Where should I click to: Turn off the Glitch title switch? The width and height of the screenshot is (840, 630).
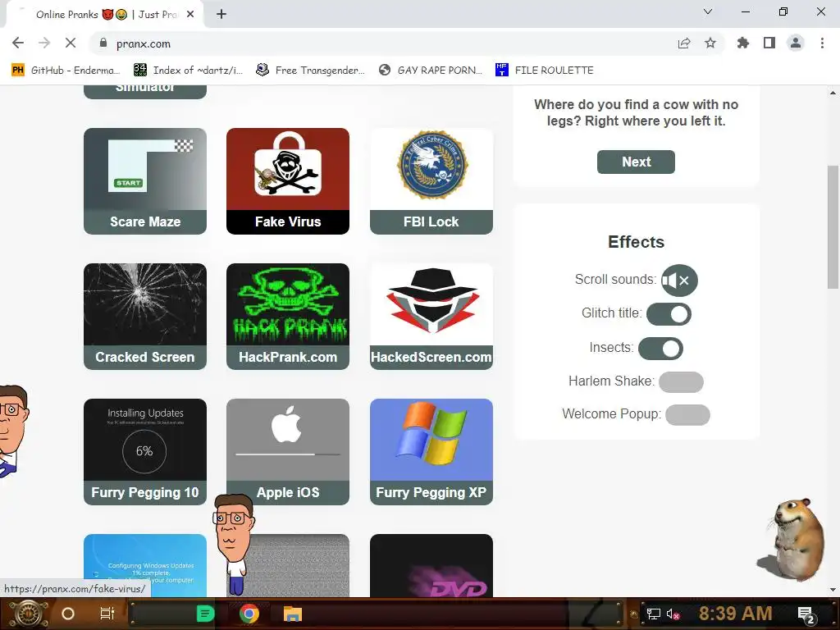[669, 314]
